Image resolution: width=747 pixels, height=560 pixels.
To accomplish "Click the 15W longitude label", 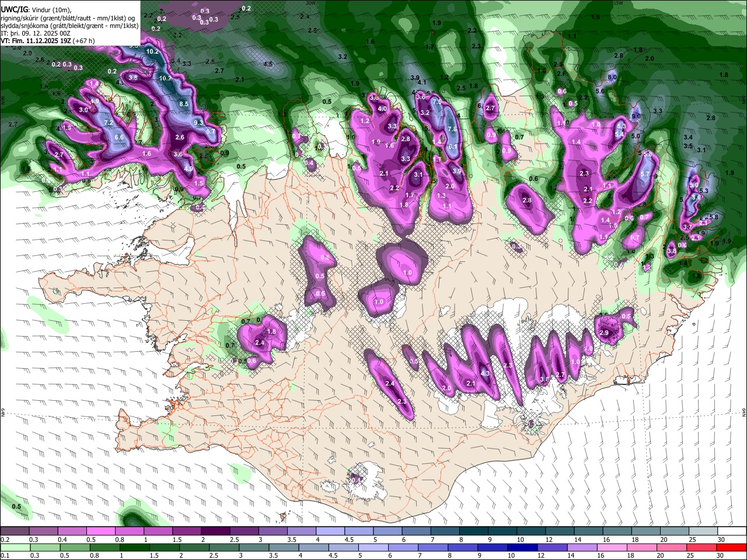I will (618, 3).
